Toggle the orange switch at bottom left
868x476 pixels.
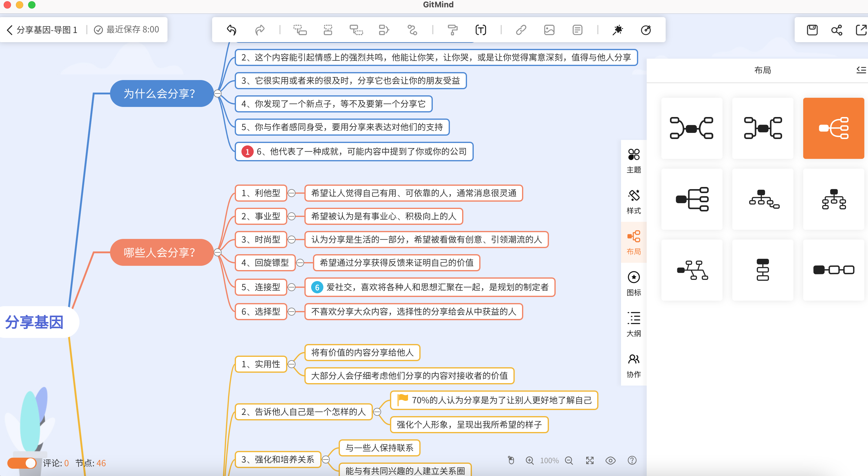click(x=22, y=463)
